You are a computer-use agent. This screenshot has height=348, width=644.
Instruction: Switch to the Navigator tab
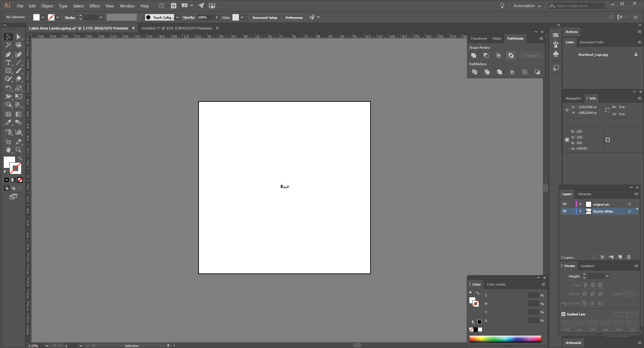[x=573, y=98]
